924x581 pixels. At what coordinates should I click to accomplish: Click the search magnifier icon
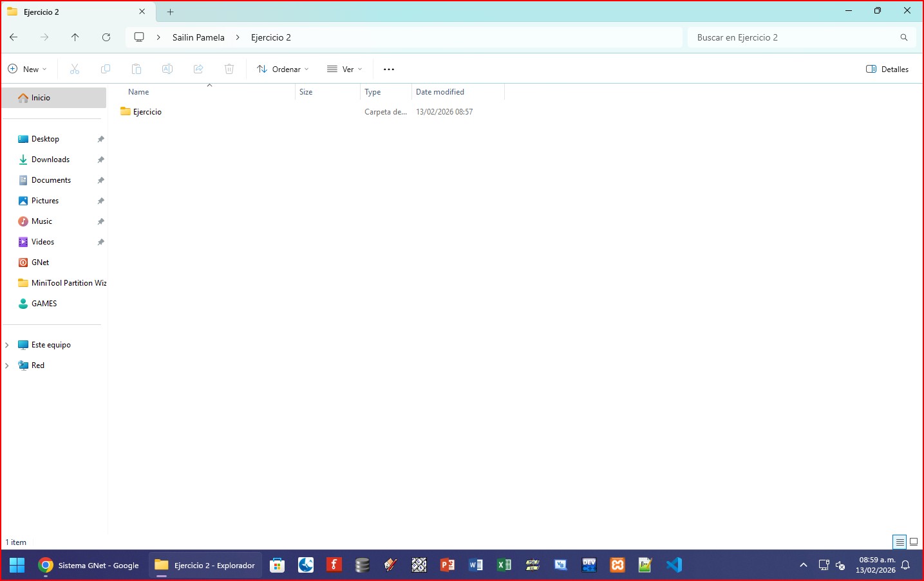903,37
